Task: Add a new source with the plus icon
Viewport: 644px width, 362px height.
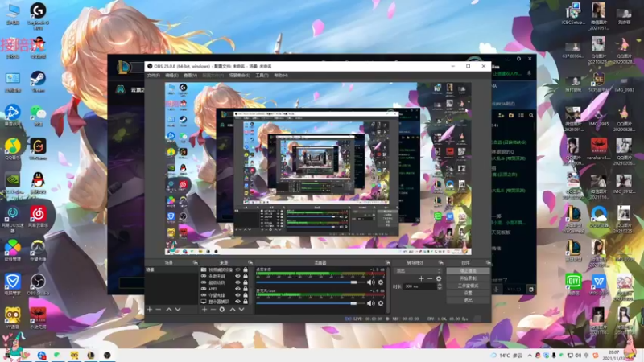Action: click(x=204, y=309)
